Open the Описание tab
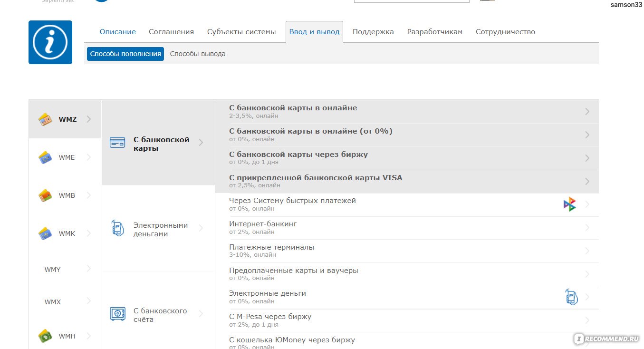The height and width of the screenshot is (349, 644). tap(117, 32)
